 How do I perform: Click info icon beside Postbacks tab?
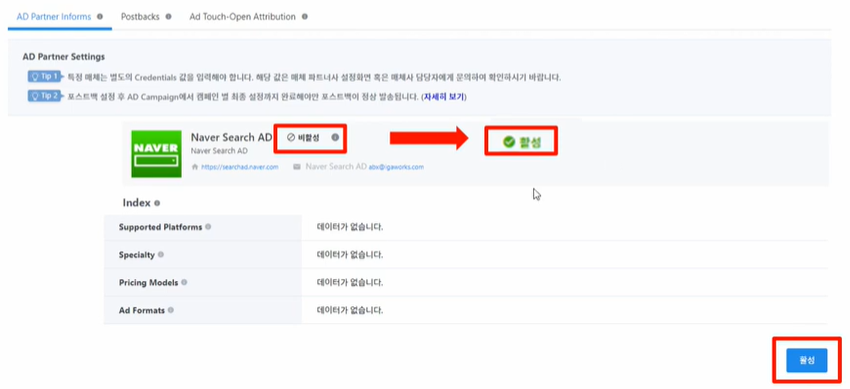pyautogui.click(x=168, y=17)
